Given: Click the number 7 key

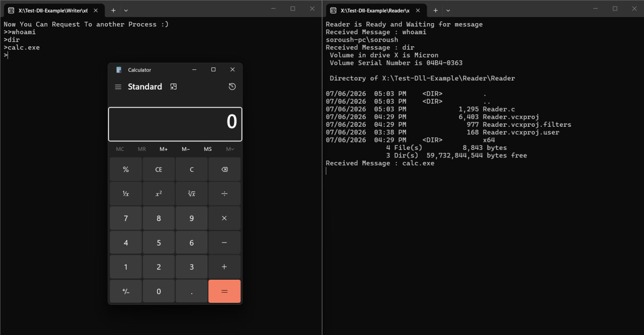Looking at the screenshot, I should point(126,218).
